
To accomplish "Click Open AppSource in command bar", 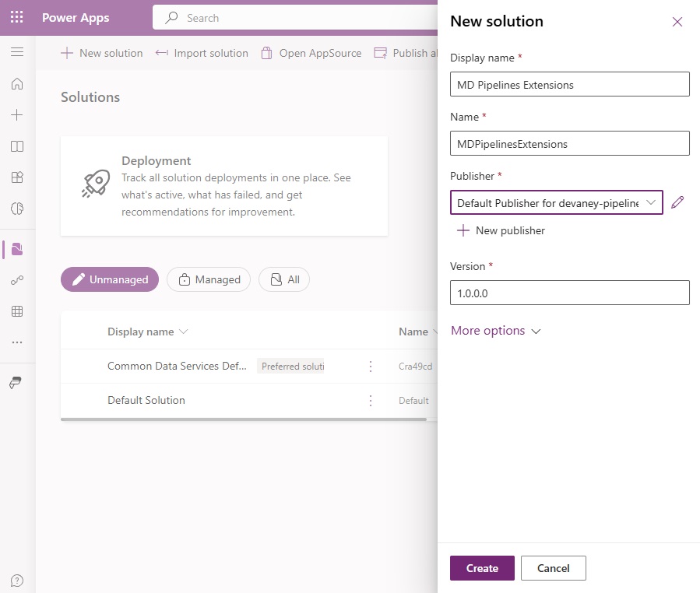I will click(x=311, y=53).
